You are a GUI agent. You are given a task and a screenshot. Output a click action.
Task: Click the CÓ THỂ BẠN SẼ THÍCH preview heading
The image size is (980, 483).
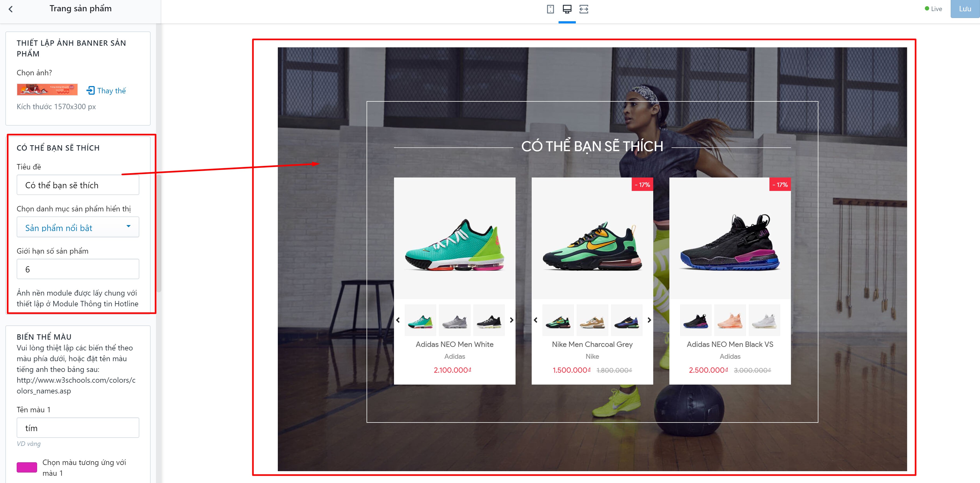click(x=592, y=146)
